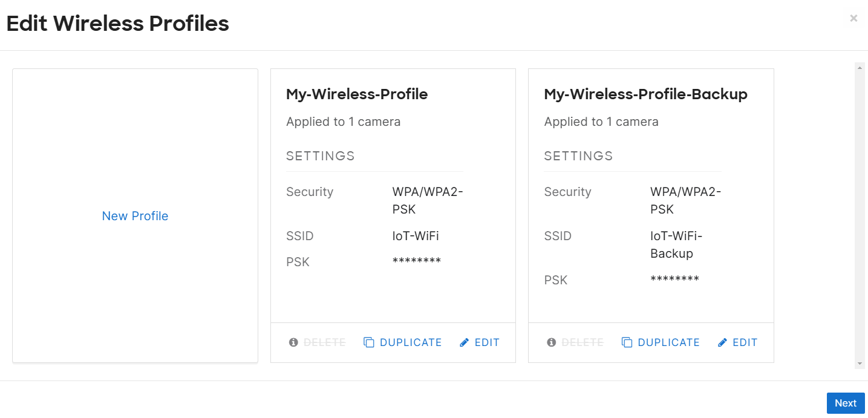Click masked PSK value on My-Wireless-Profile

click(x=417, y=261)
